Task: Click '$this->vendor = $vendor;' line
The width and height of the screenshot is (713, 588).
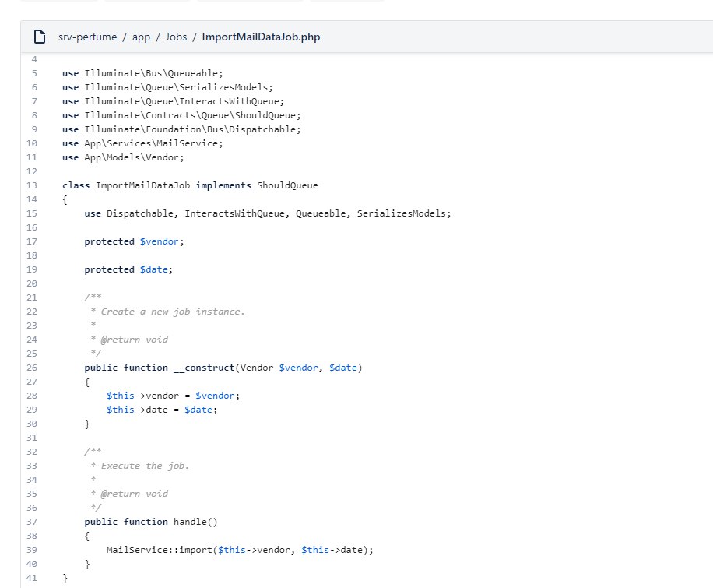Action: click(x=174, y=396)
